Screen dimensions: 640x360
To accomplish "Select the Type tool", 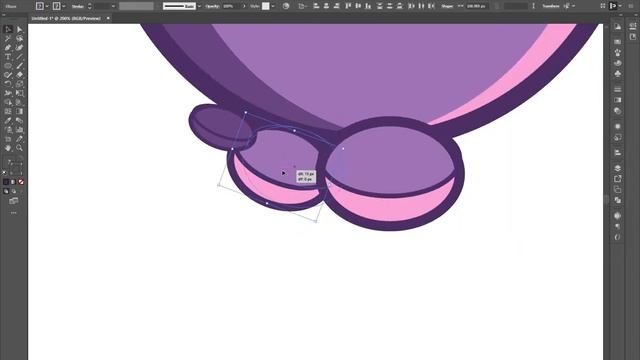I will (x=8, y=57).
